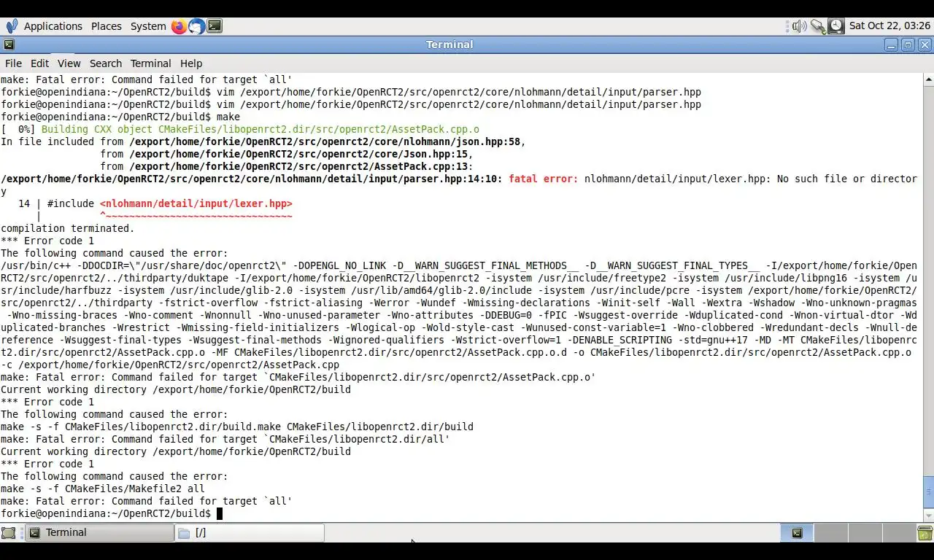Open the Places menu
The width and height of the screenshot is (934, 560).
106,26
